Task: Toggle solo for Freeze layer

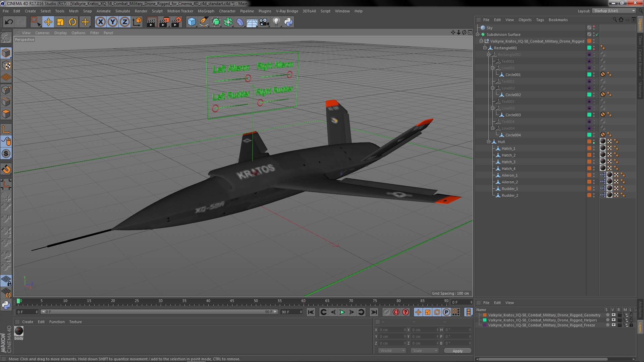Action: pos(607,325)
